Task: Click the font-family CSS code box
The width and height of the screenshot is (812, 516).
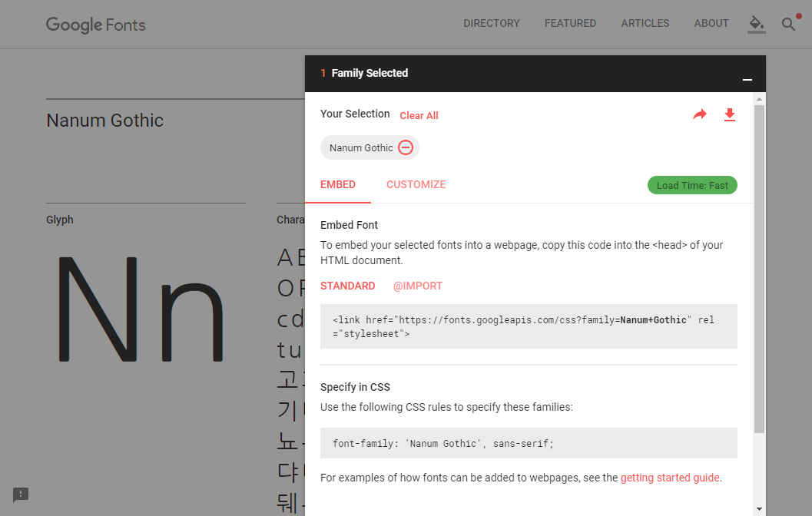Action: click(529, 443)
